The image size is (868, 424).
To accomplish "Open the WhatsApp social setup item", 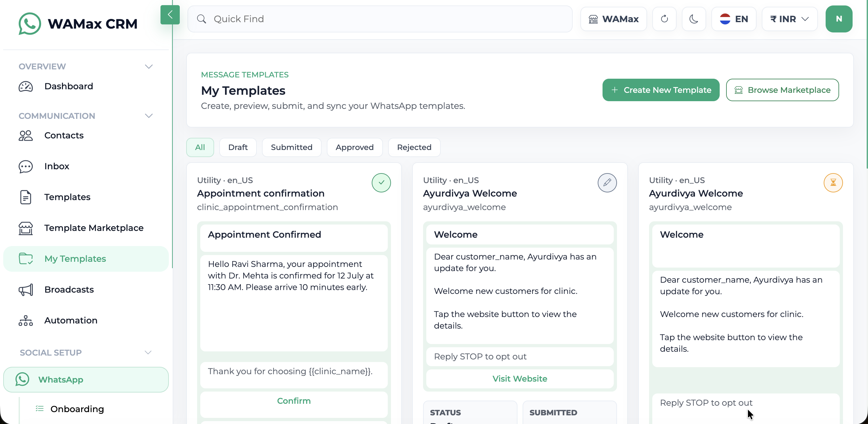I will 86,379.
